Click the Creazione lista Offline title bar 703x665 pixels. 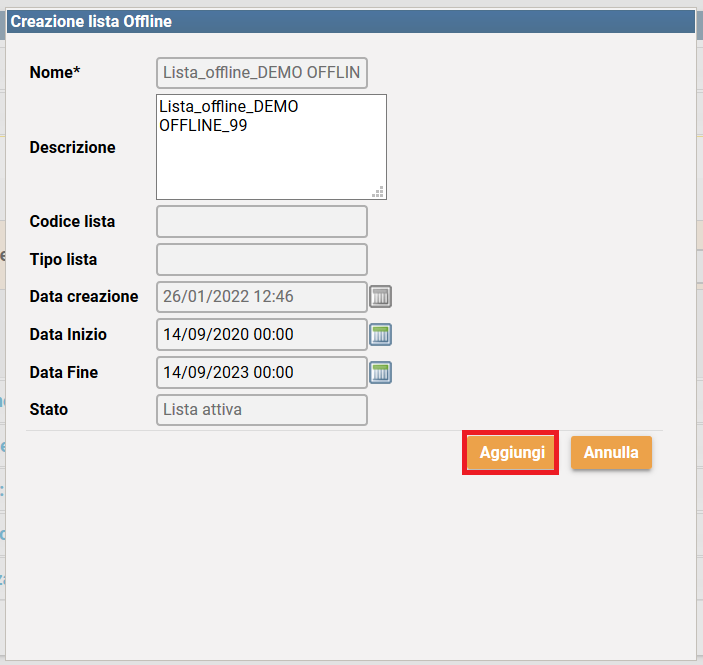click(350, 21)
